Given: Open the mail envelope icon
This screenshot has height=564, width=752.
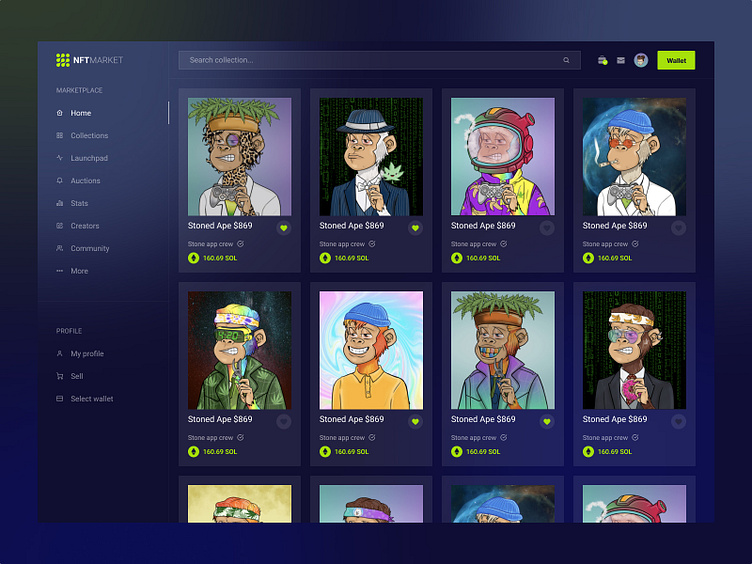Looking at the screenshot, I should click(621, 60).
